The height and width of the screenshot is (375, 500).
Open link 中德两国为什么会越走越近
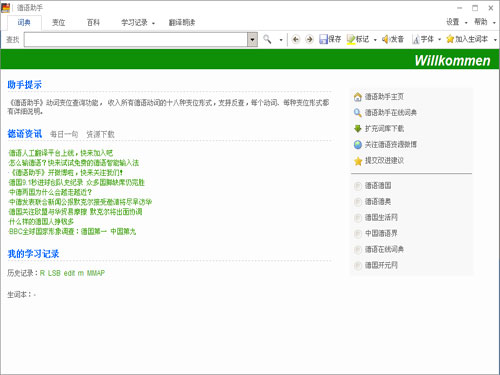(50, 192)
